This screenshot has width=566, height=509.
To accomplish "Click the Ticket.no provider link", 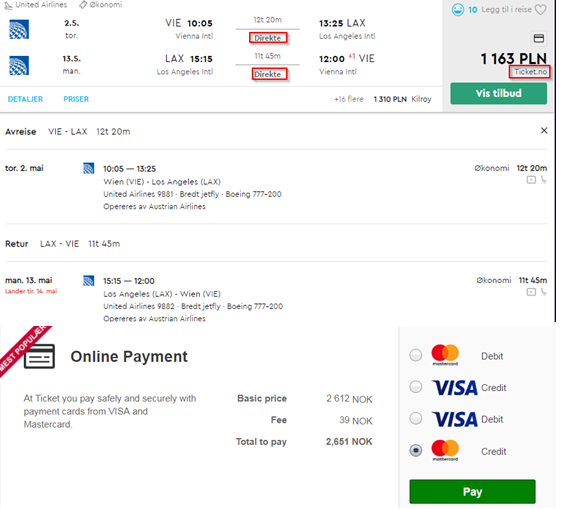I will (x=530, y=72).
